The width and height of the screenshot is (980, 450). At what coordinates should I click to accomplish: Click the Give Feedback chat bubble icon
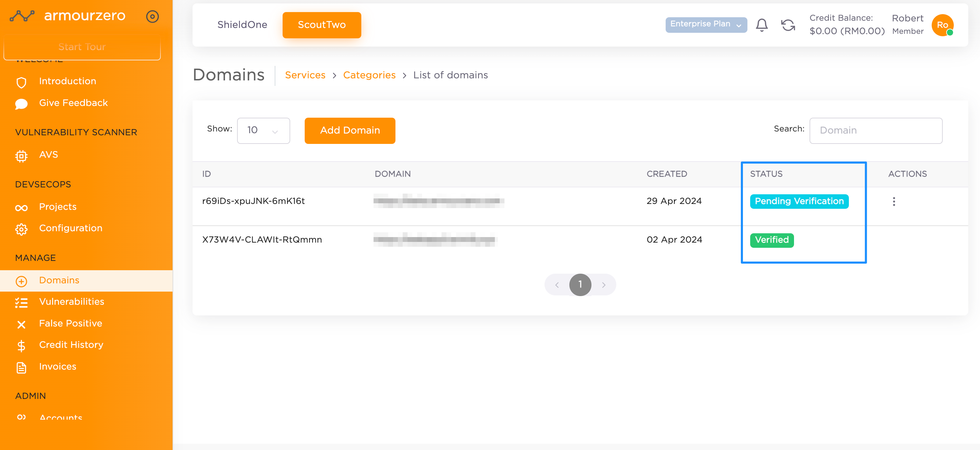21,104
